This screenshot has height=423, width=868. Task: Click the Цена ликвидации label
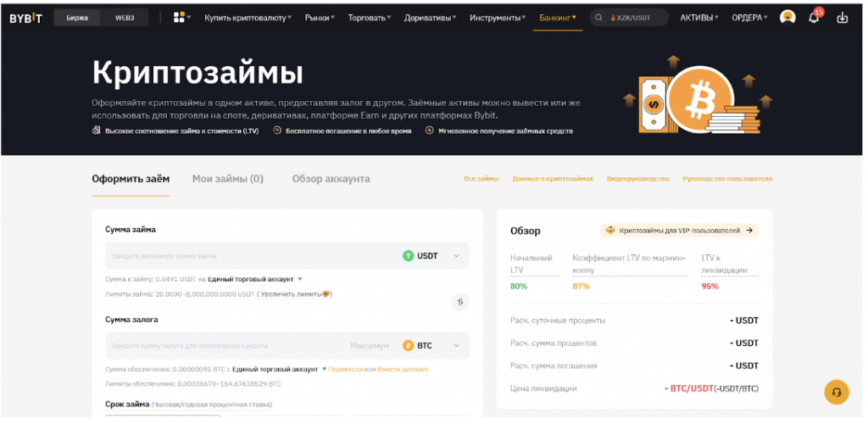[543, 388]
